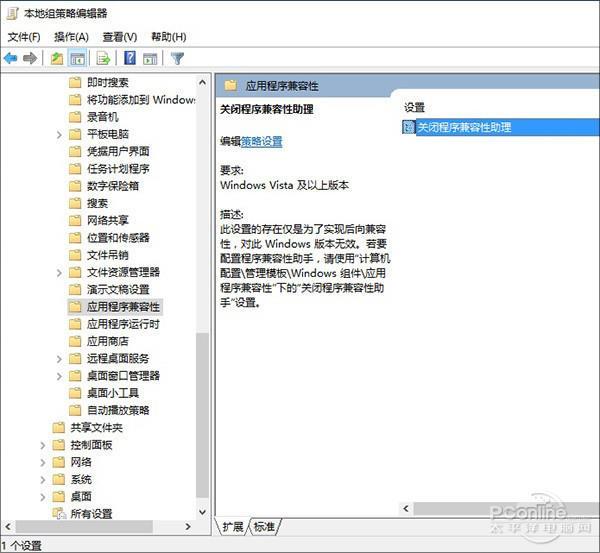Click the Forward arrow toolbar icon
The image size is (600, 553).
click(x=30, y=58)
